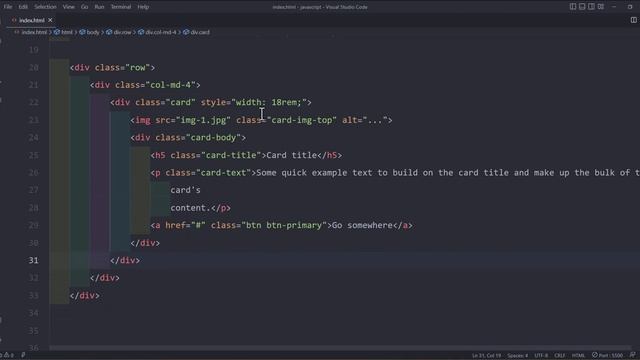The image size is (640, 360).
Task: Open the Go menu
Action: coord(84,7)
